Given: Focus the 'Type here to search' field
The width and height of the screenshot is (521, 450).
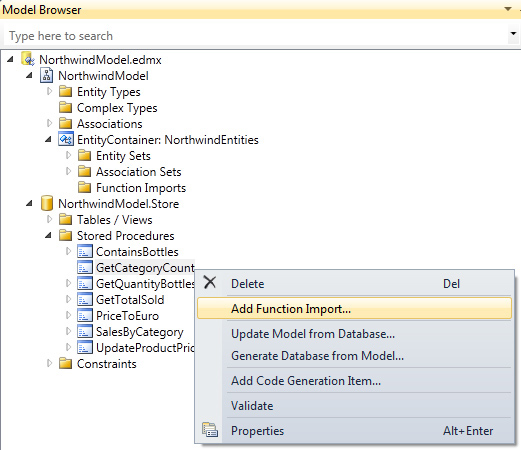Looking at the screenshot, I should point(256,36).
